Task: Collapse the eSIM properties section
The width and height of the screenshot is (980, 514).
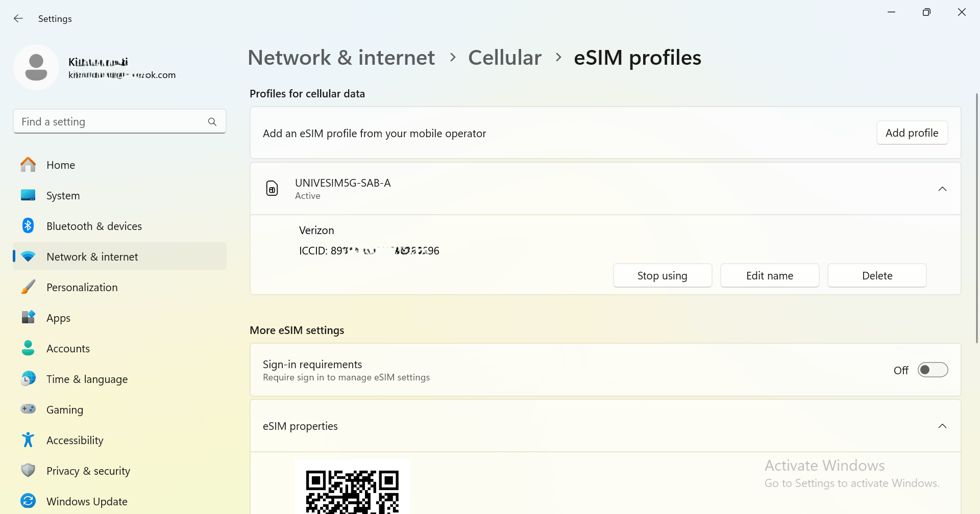Action: click(942, 426)
